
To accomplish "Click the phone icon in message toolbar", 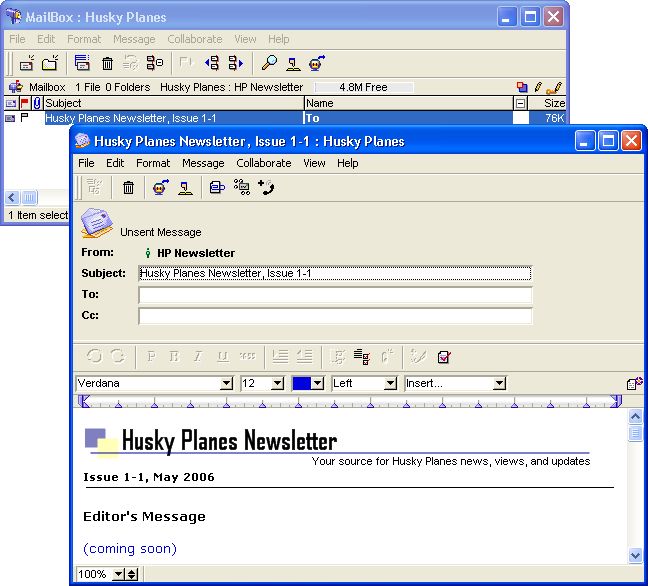I will pos(266,187).
